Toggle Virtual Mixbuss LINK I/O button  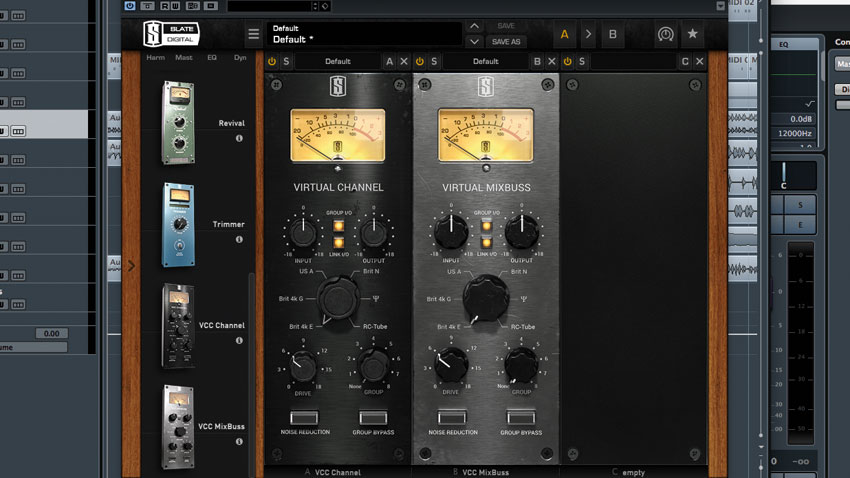coord(486,242)
